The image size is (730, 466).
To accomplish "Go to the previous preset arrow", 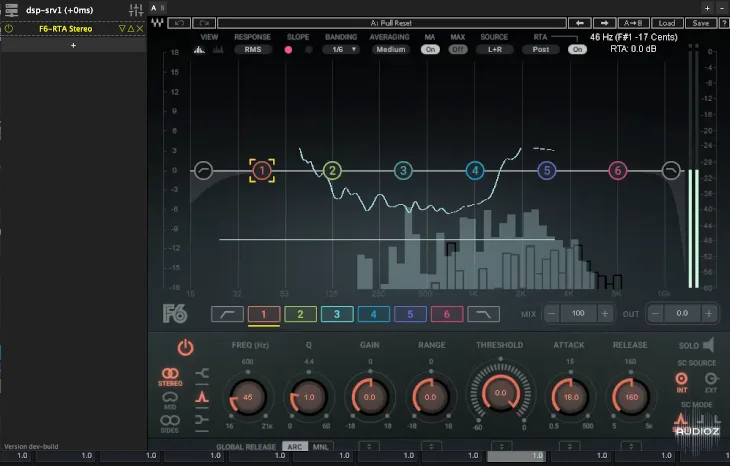I will tap(580, 23).
